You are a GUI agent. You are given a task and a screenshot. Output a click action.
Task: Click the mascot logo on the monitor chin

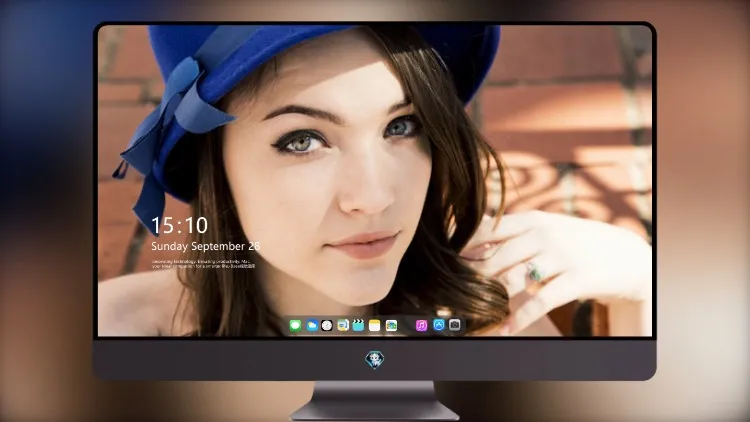[x=375, y=360]
